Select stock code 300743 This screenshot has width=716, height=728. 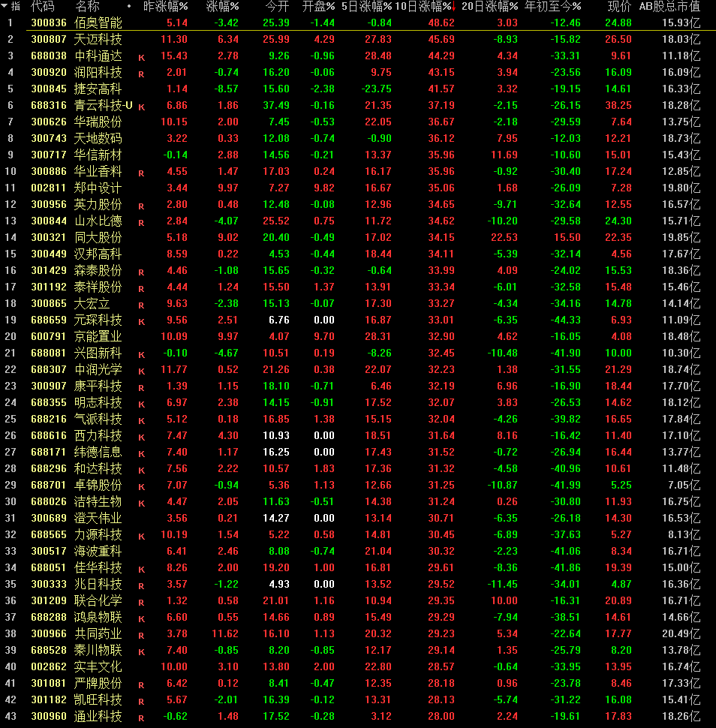[x=49, y=138]
